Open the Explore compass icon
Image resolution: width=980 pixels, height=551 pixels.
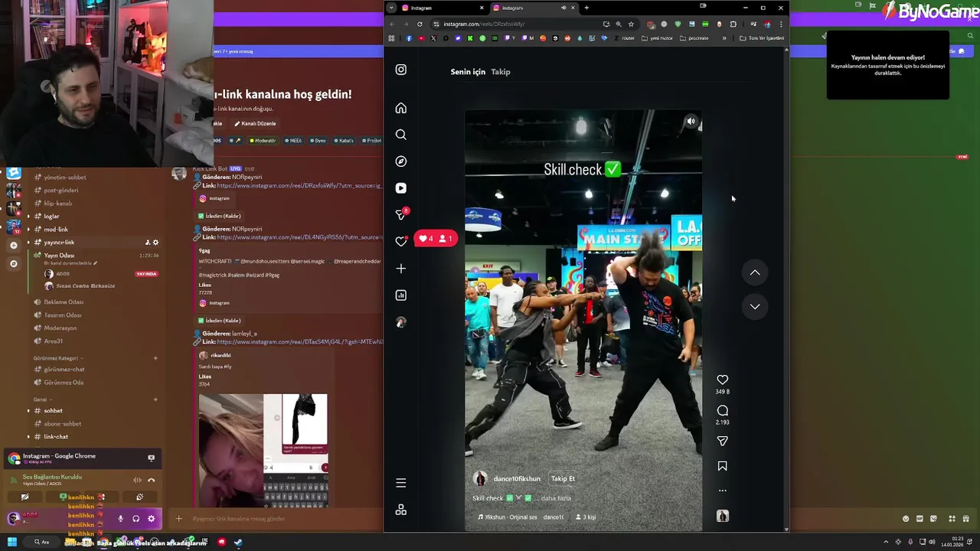click(x=400, y=161)
